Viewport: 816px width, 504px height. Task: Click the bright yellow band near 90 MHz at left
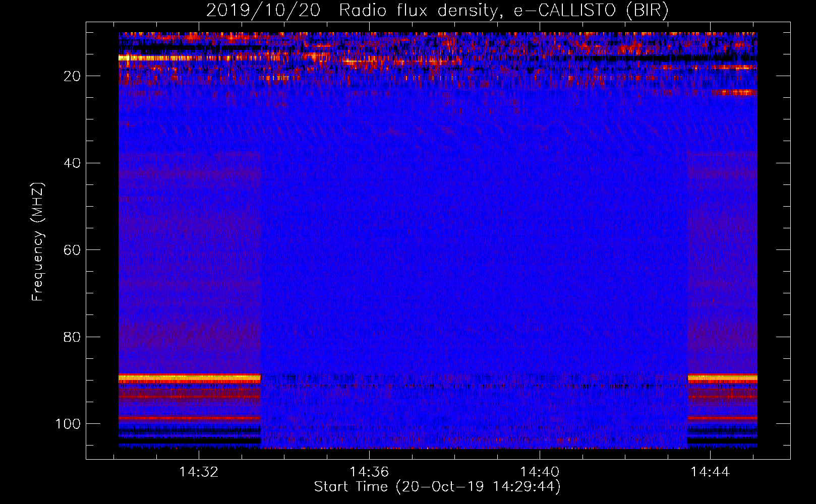tap(190, 378)
